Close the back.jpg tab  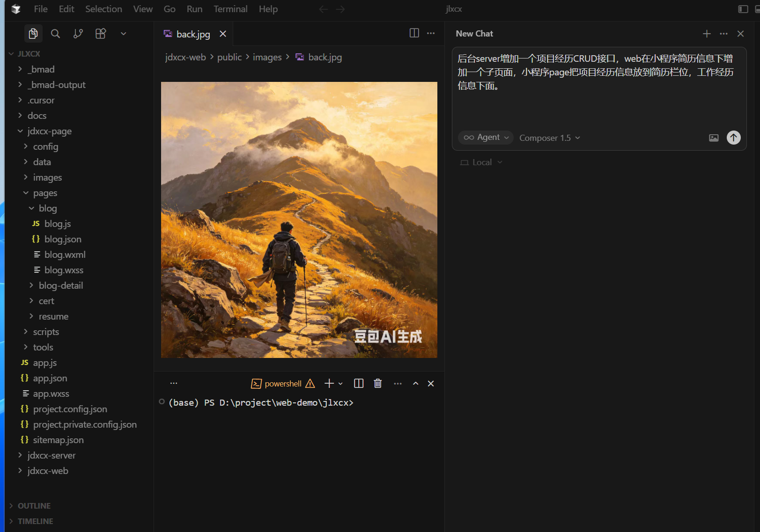(x=223, y=34)
